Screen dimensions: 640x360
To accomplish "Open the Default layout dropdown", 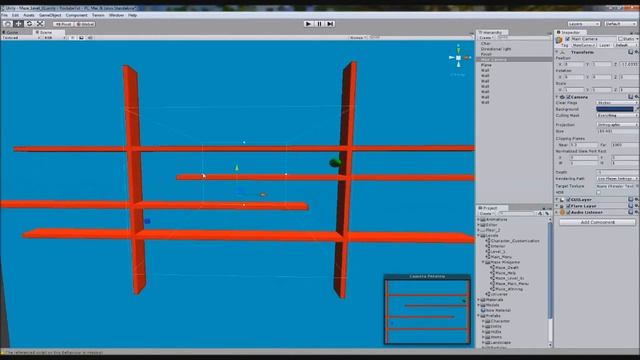I will pyautogui.click(x=620, y=24).
